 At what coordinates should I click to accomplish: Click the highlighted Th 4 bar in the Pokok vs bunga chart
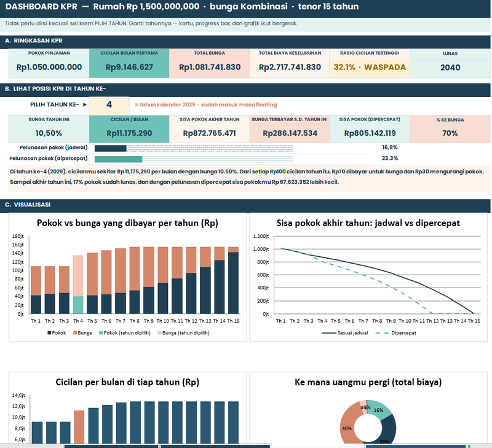click(x=78, y=285)
